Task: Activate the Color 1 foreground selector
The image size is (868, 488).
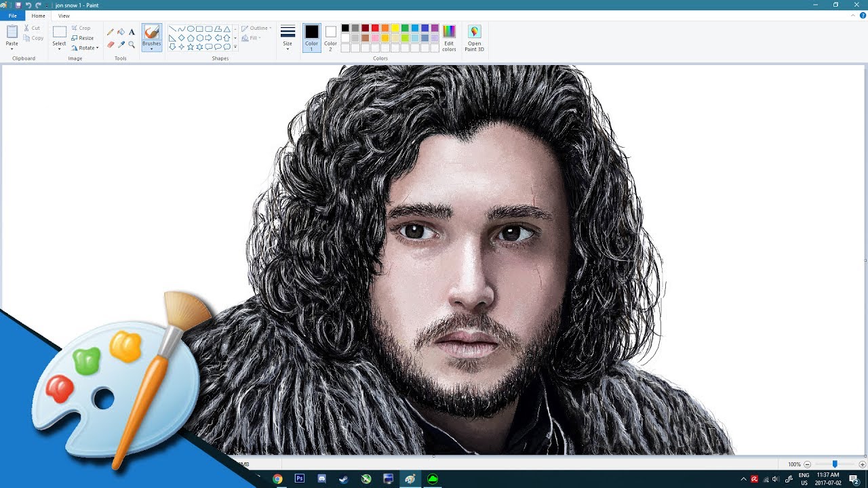Action: click(x=311, y=37)
